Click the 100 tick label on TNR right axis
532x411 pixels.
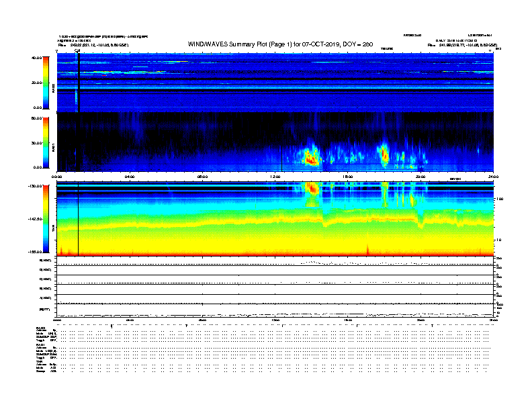pos(500,199)
